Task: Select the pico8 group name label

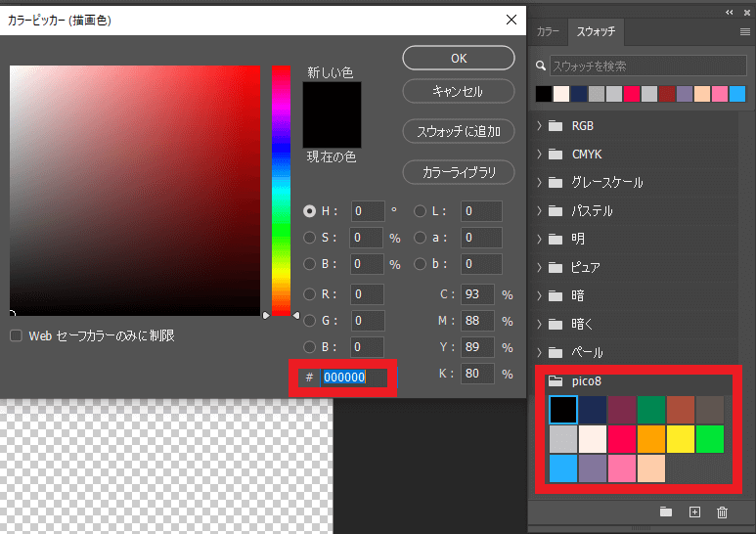Action: [587, 381]
